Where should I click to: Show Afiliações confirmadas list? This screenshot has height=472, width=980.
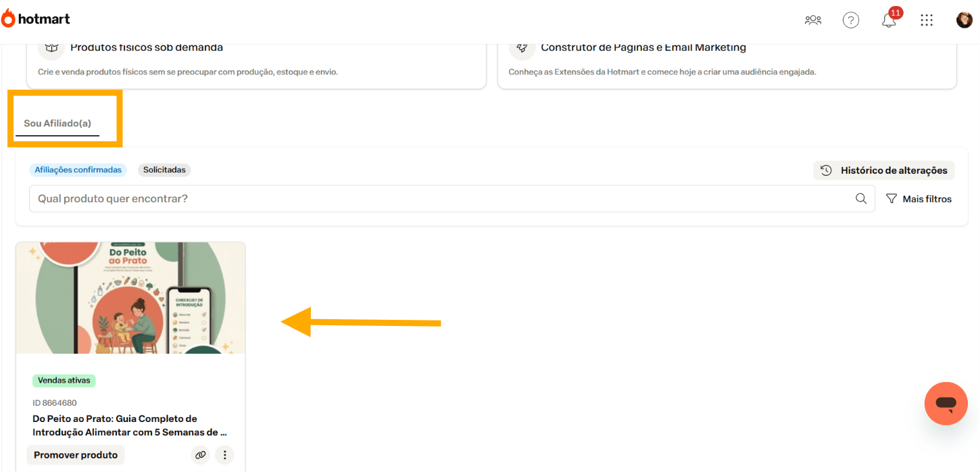[x=78, y=170]
